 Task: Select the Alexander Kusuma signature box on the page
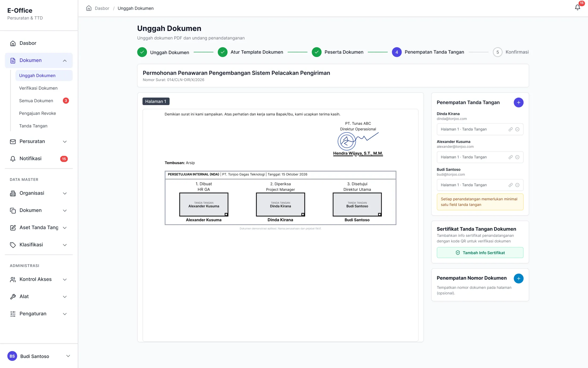pos(204,205)
